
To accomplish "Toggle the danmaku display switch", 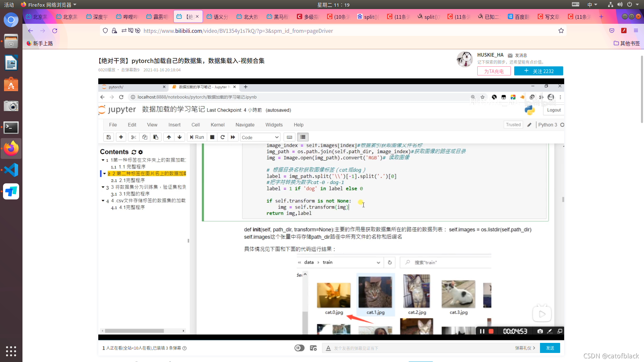I will [299, 348].
